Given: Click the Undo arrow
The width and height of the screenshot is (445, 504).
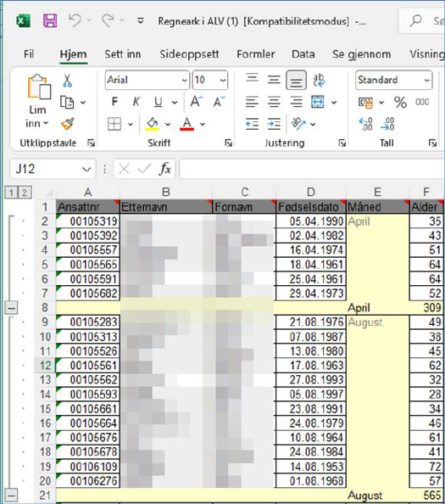Looking at the screenshot, I should point(75,20).
